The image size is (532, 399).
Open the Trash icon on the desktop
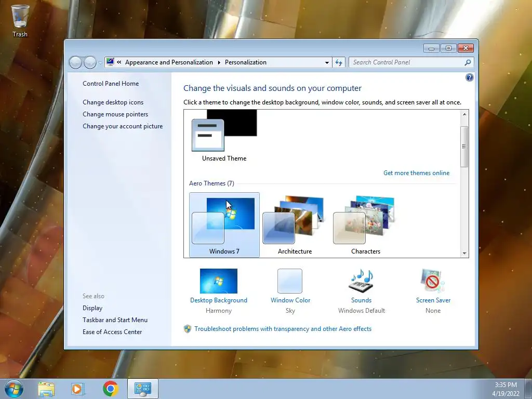click(x=20, y=21)
